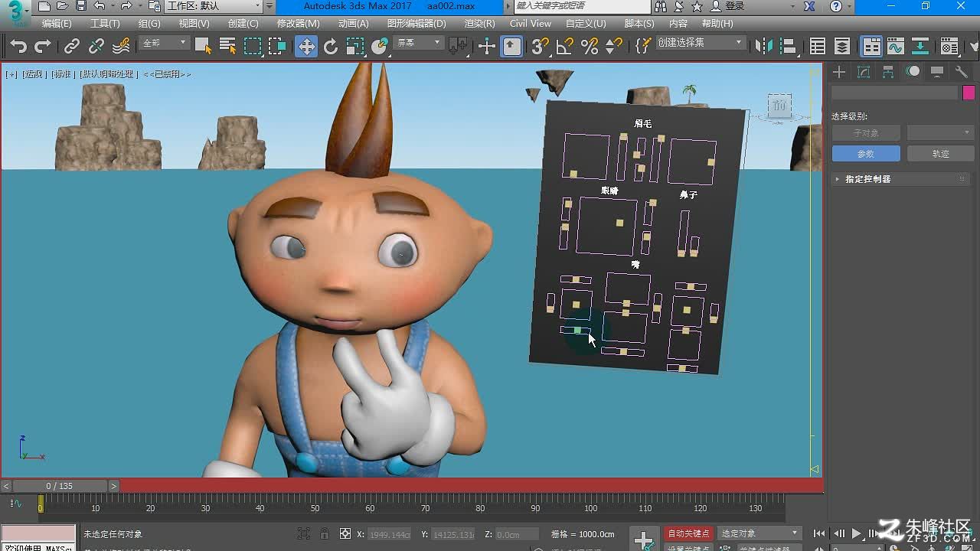Open the selection filter dropdown
980x551 pixels.
click(165, 44)
